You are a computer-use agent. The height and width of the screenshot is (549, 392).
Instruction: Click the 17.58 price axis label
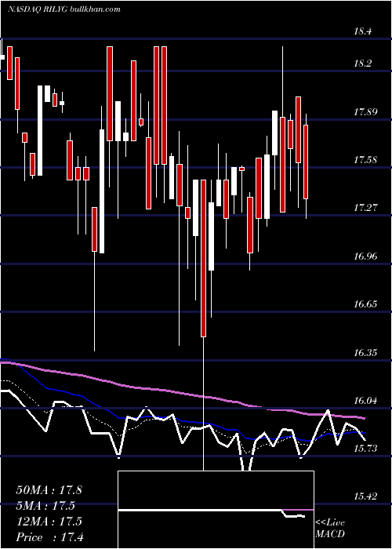point(365,160)
